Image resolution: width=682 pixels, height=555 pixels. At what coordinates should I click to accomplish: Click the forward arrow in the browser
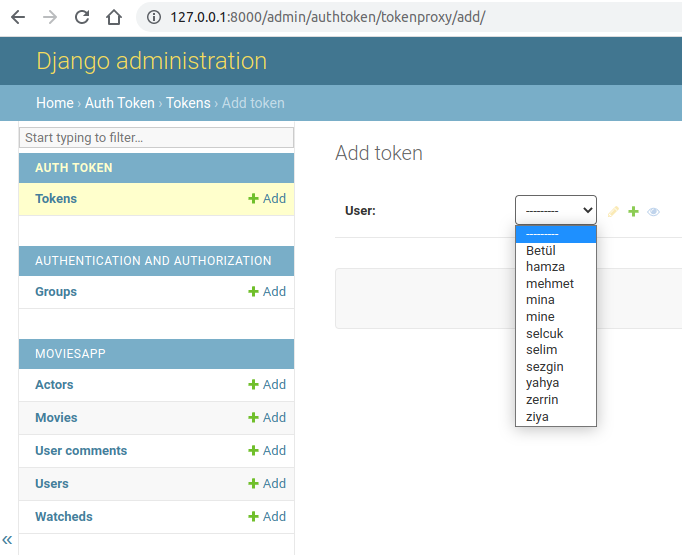[50, 17]
